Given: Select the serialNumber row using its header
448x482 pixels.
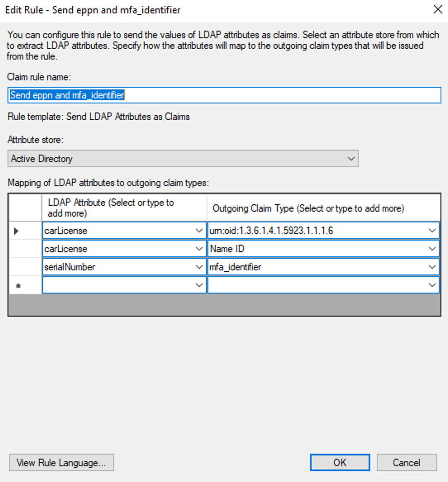Looking at the screenshot, I should 25,267.
